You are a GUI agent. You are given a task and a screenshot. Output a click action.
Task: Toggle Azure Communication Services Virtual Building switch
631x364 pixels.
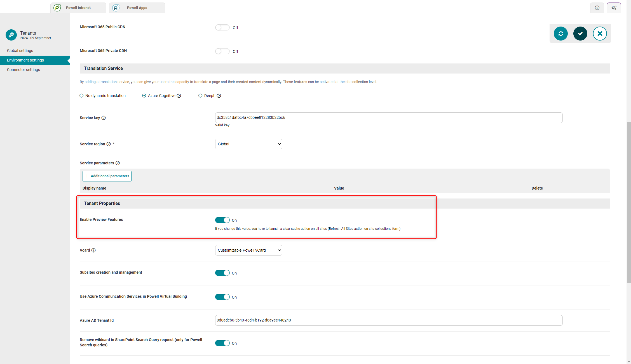coord(222,297)
